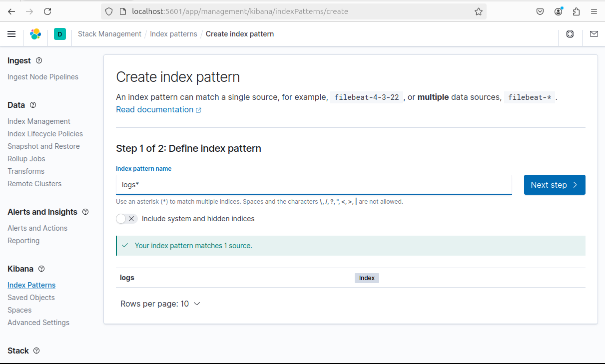This screenshot has width=605, height=364.
Task: Enable Include system and hidden indices
Action: click(x=126, y=219)
